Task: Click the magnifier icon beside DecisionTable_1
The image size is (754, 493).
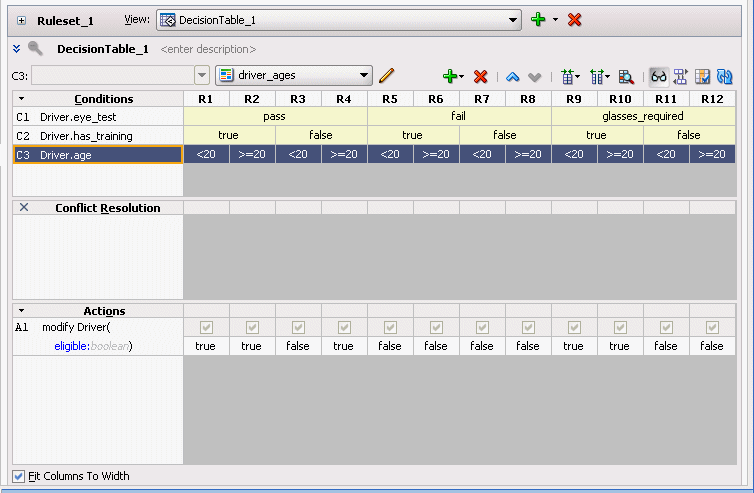Action: click(x=35, y=48)
